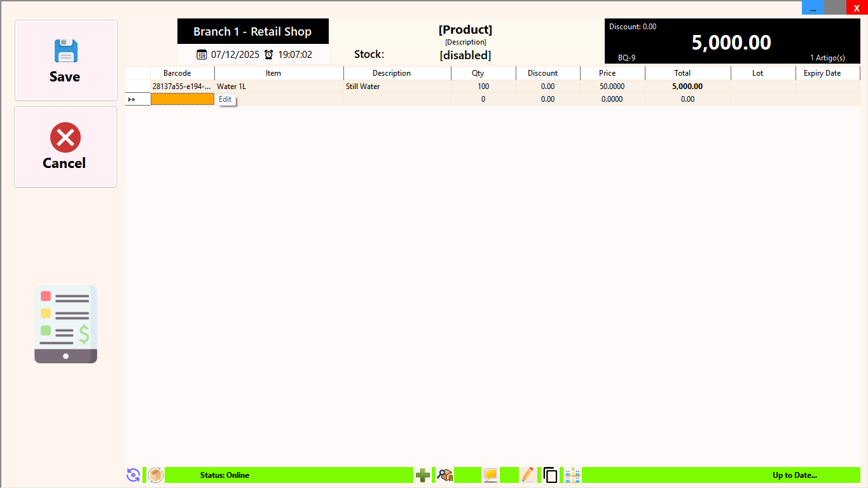The width and height of the screenshot is (868, 488).
Task: Click the pencil edit icon
Action: point(528,475)
